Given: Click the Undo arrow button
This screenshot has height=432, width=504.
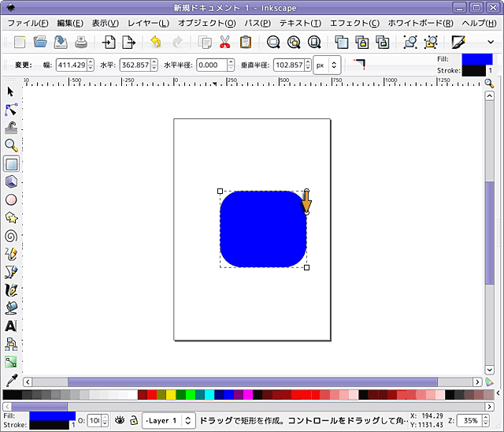Looking at the screenshot, I should point(156,43).
